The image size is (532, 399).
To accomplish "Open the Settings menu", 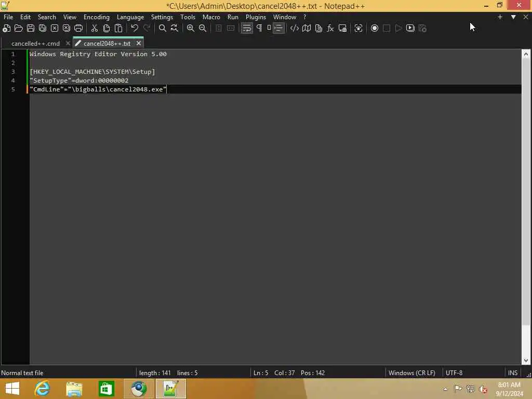I will click(x=162, y=17).
